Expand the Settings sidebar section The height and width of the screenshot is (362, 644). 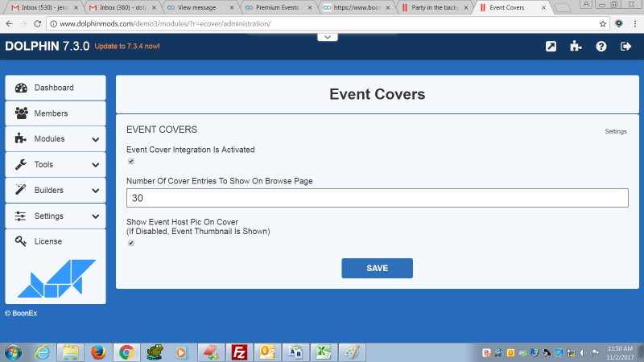pos(56,216)
